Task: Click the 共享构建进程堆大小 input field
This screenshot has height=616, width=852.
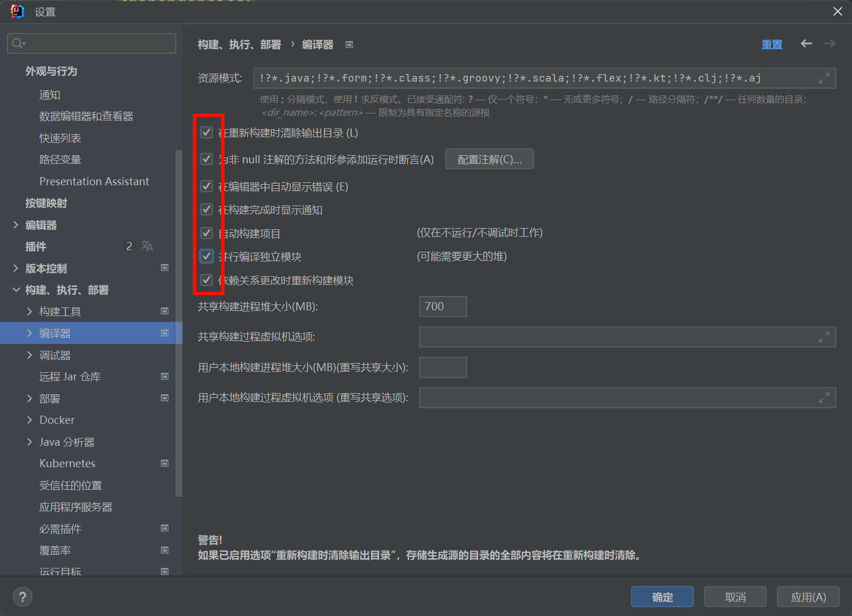Action: (x=442, y=307)
